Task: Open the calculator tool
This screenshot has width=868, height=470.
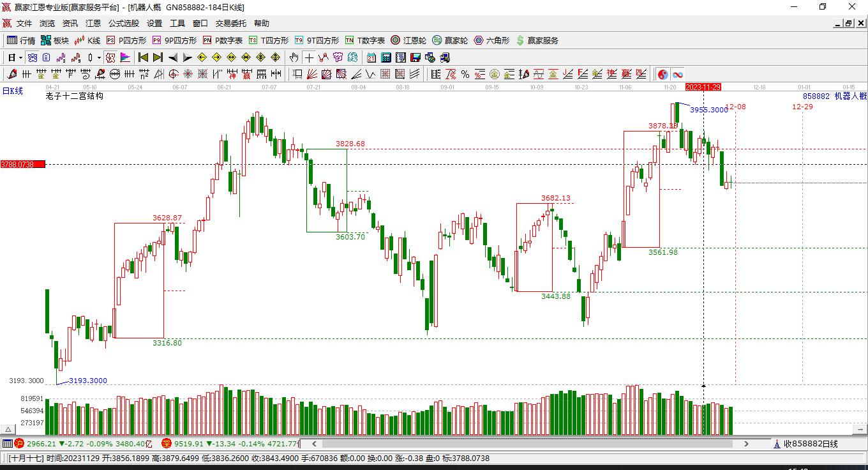Action: pyautogui.click(x=386, y=57)
